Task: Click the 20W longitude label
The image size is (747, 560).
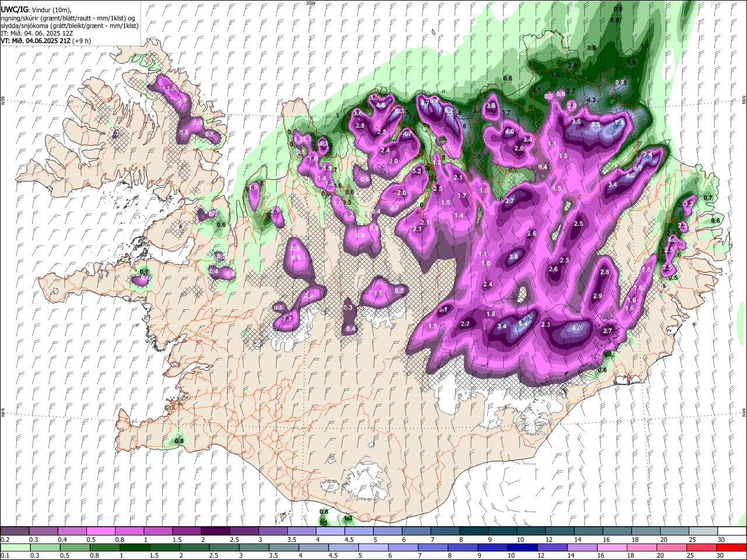Action: pos(310,3)
